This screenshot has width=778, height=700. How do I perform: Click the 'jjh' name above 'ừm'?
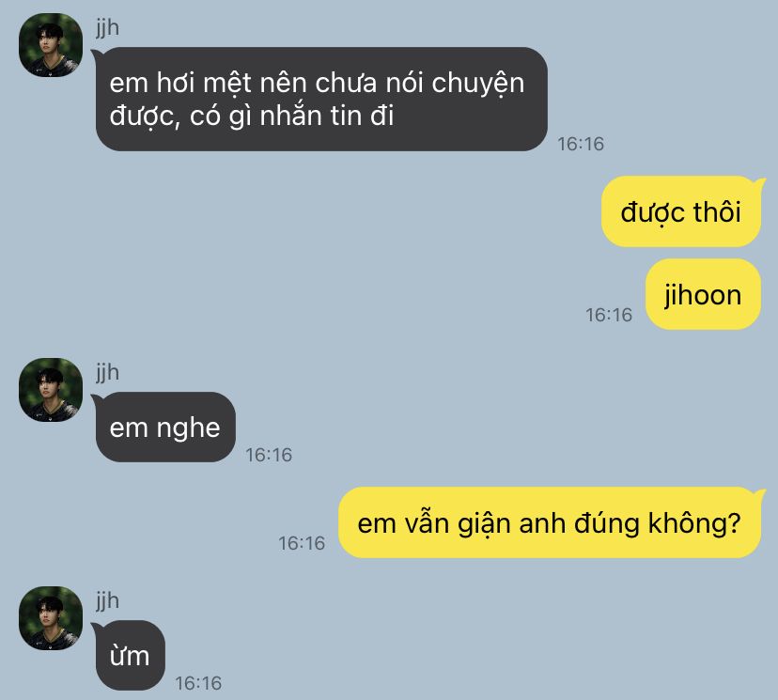(x=108, y=600)
